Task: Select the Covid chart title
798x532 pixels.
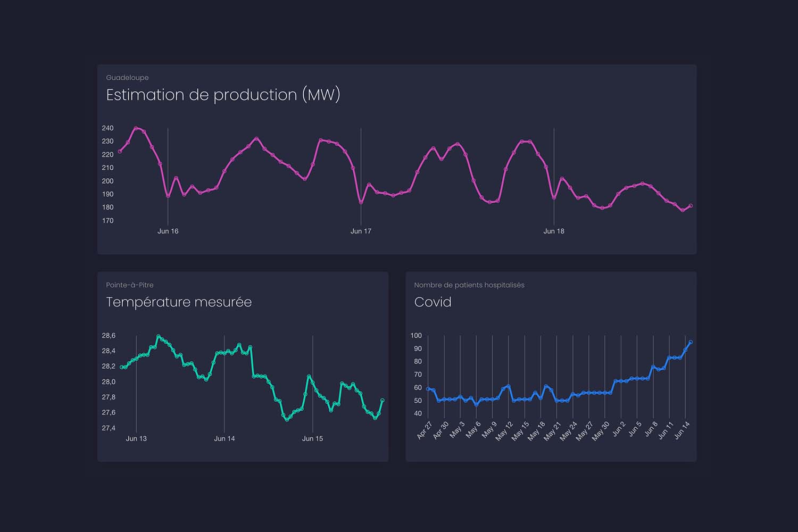Action: pyautogui.click(x=433, y=302)
